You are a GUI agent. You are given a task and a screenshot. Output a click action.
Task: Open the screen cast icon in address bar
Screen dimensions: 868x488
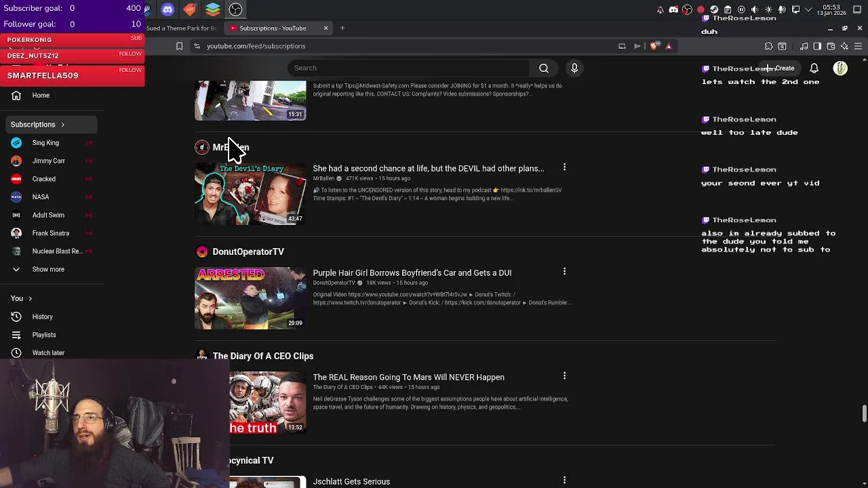pyautogui.click(x=622, y=46)
